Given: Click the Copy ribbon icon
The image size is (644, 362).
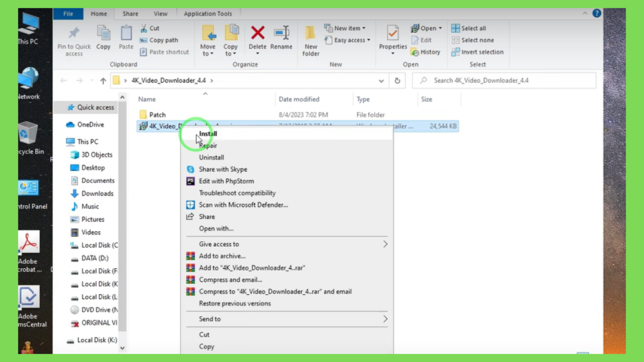Looking at the screenshot, I should [104, 33].
